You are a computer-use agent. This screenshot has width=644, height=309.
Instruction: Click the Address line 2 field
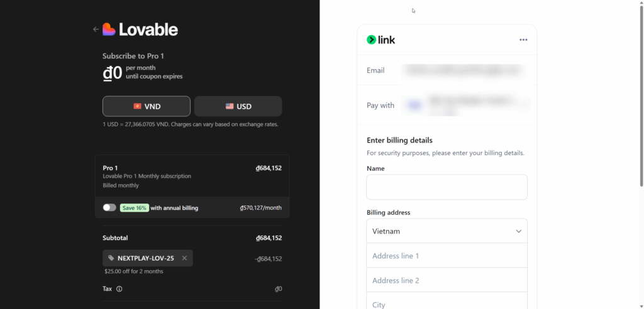point(447,280)
